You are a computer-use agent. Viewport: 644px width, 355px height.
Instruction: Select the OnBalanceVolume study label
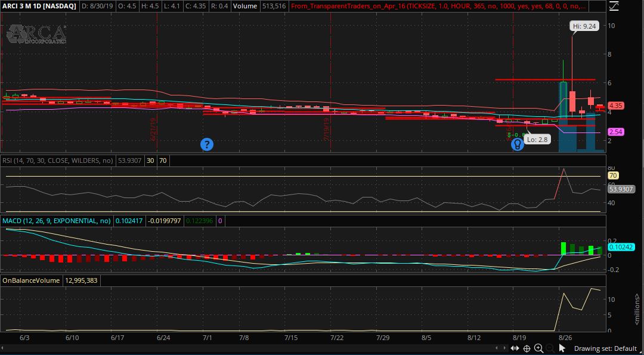click(x=31, y=280)
